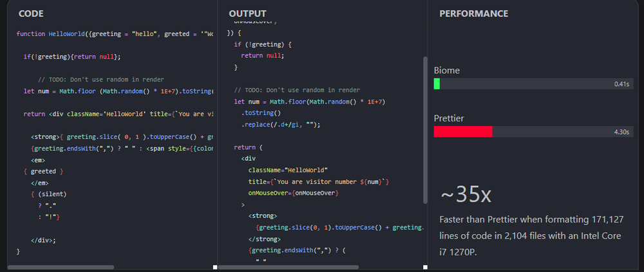Click 'className="HelloWorld"' in the OUTPUT panel
Screen dimensions: 644x272
pos(287,170)
